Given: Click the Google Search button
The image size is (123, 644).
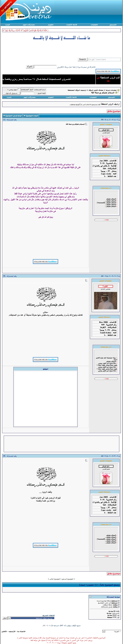Looking at the screenshot, I should 82,60.
